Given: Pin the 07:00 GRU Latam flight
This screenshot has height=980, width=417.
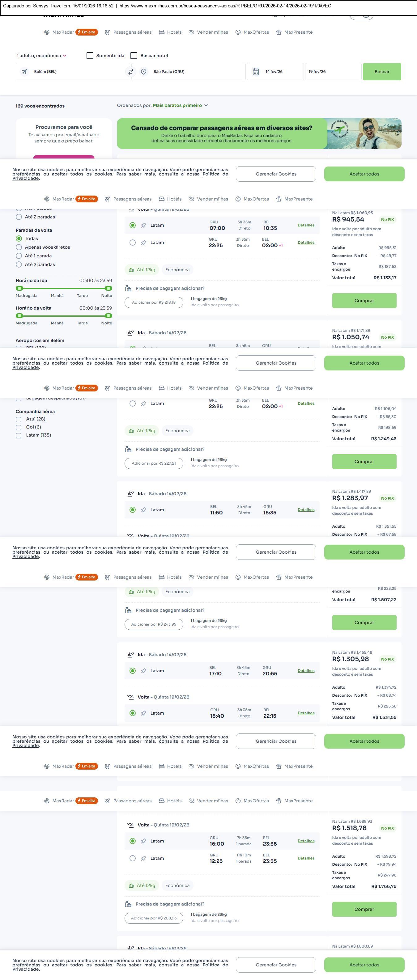Looking at the screenshot, I should [x=143, y=226].
